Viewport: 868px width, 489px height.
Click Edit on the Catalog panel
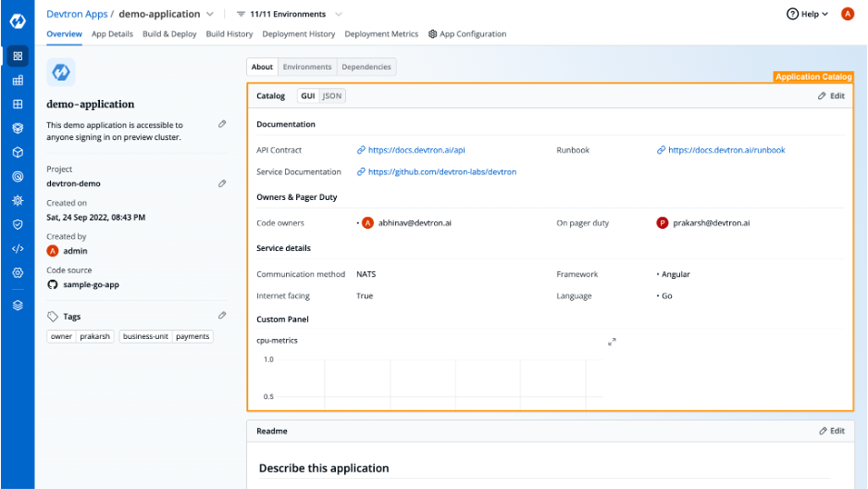831,95
